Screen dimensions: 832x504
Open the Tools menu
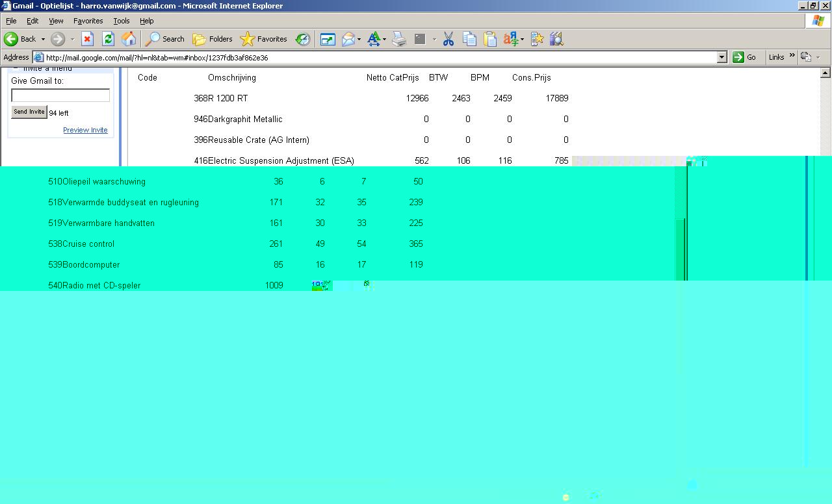click(122, 21)
